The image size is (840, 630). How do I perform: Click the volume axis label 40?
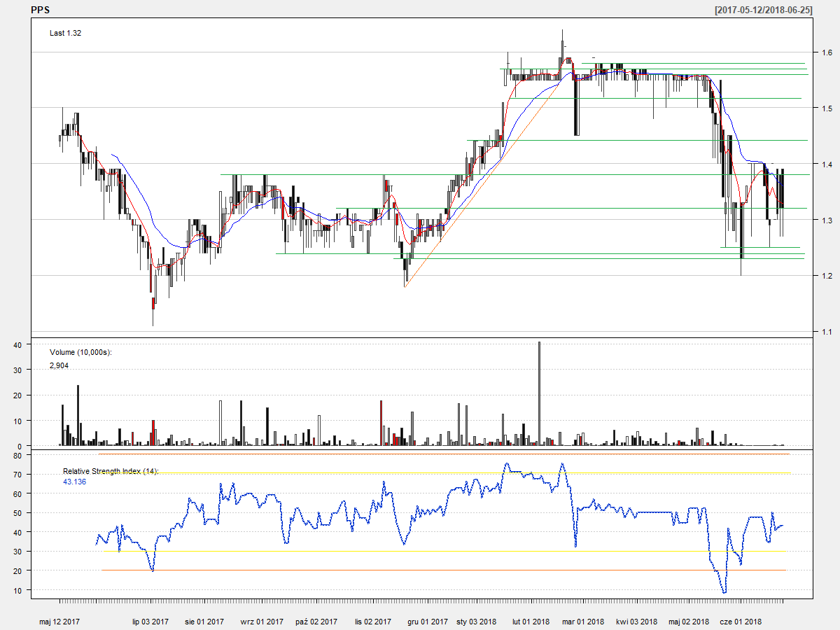[x=19, y=344]
